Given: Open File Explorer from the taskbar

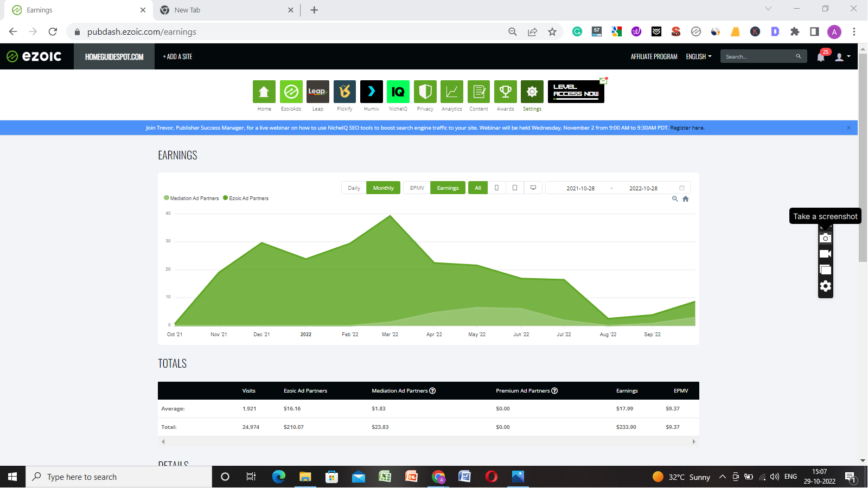Looking at the screenshot, I should 305,477.
